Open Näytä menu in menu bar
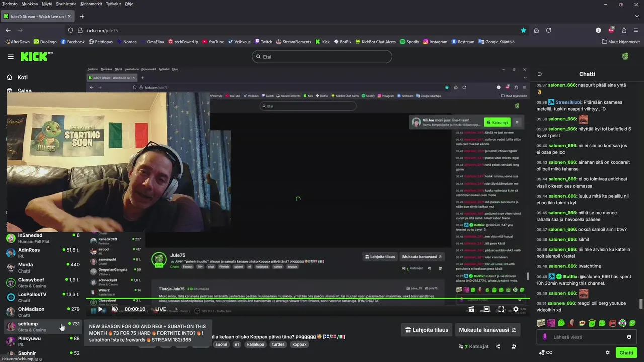 (47, 4)
